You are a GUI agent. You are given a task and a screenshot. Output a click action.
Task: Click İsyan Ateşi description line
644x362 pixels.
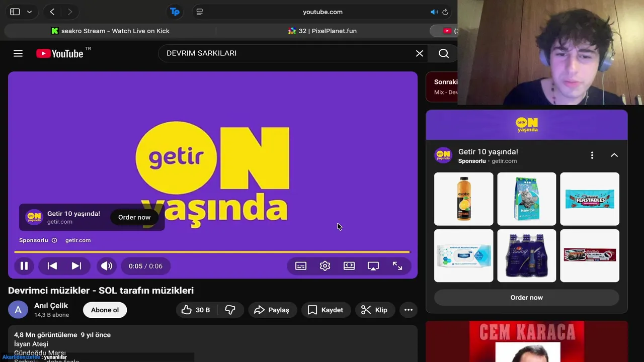(31, 344)
